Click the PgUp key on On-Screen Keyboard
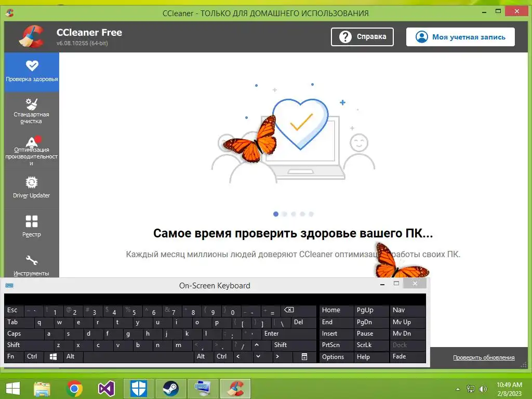 tap(371, 310)
